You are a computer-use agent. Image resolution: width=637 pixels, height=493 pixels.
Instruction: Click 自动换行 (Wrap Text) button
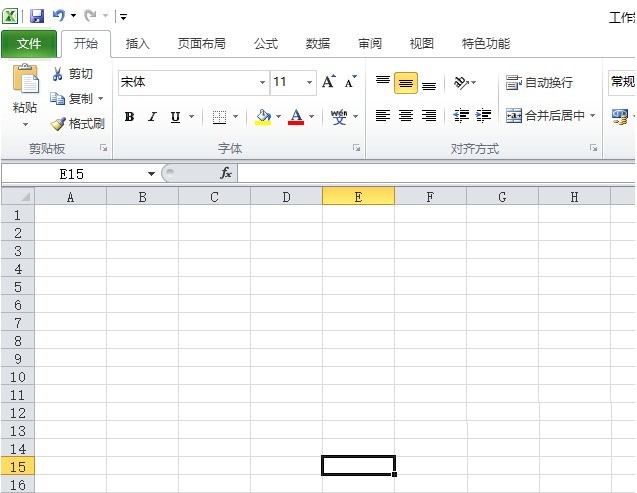click(539, 82)
